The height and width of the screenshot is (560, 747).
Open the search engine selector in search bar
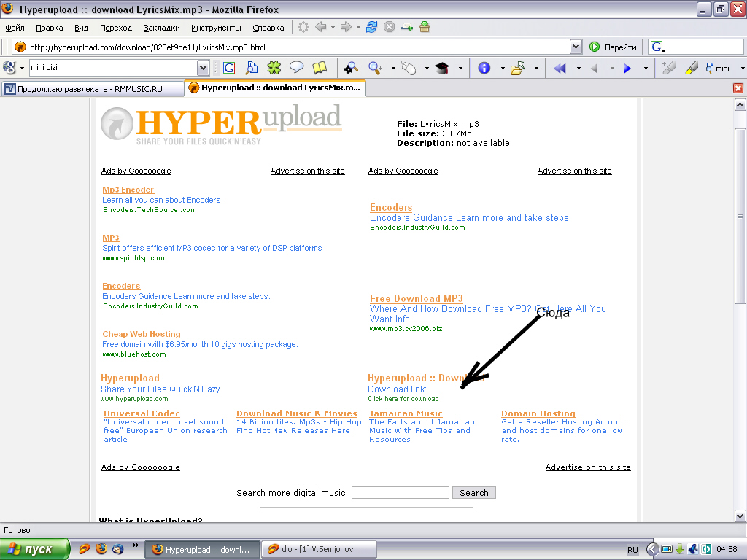tap(658, 47)
